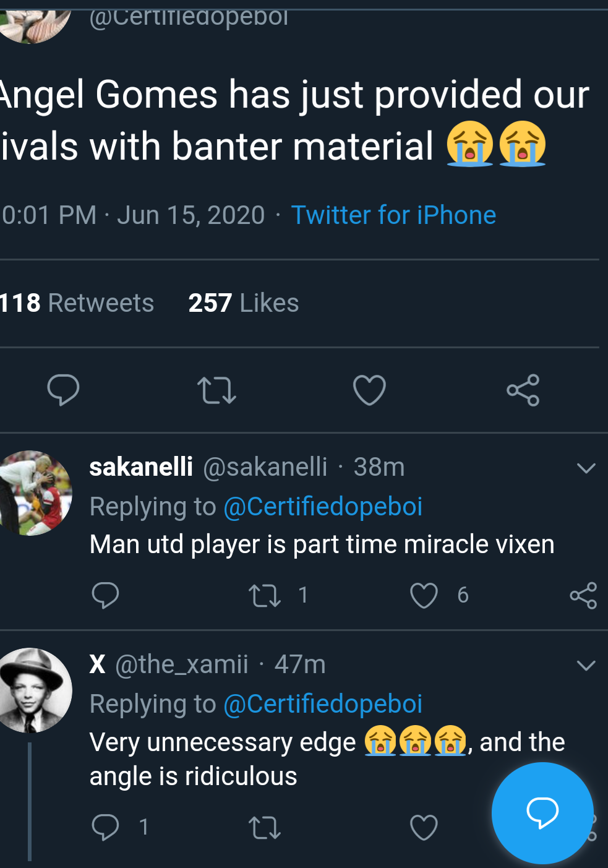Reply to the_xamii's comment
This screenshot has height=868, width=608.
pyautogui.click(x=105, y=827)
